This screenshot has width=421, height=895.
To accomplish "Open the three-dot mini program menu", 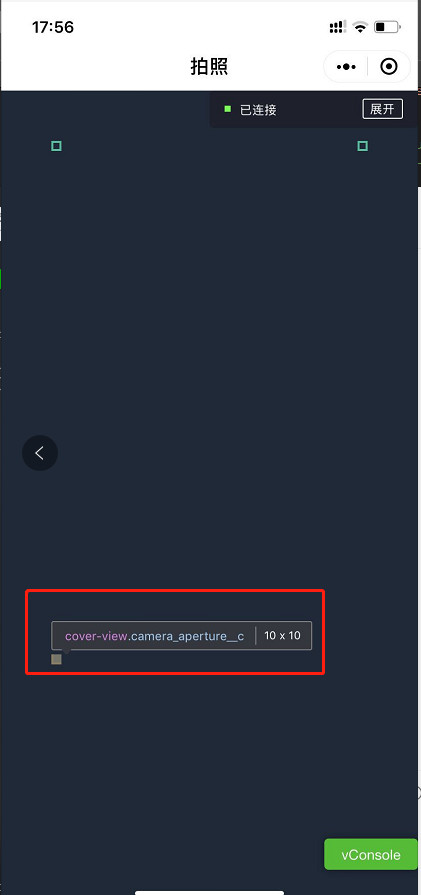I will [346, 67].
